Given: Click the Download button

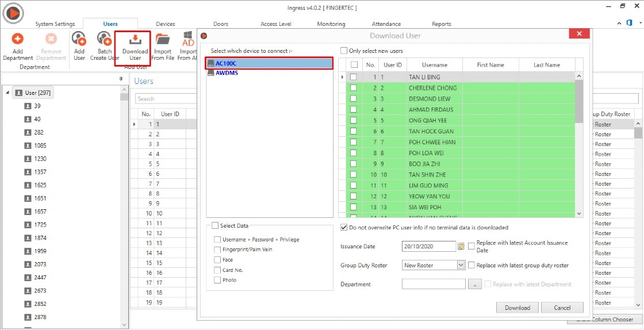Looking at the screenshot, I should click(x=517, y=308).
